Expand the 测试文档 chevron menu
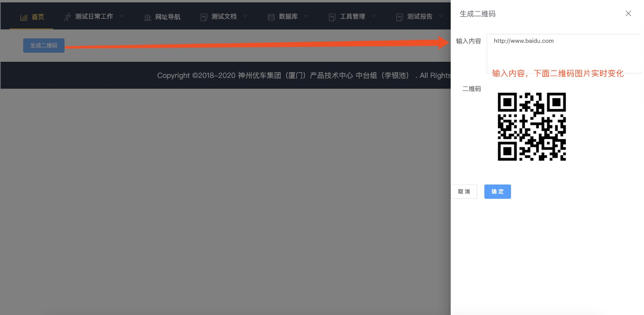Viewport: 644px width, 315px height. click(245, 16)
